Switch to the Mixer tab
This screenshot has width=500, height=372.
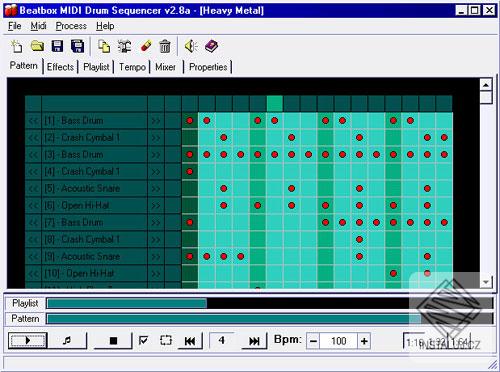tap(165, 67)
